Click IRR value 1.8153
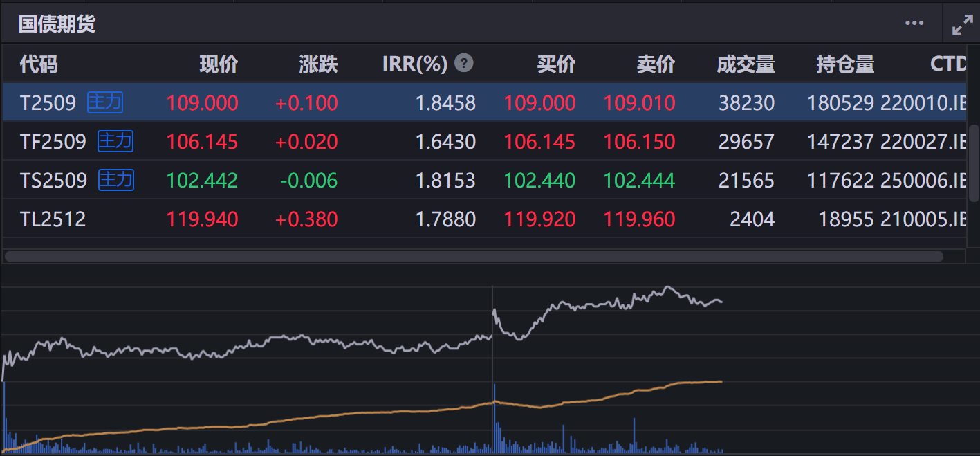Image resolution: width=980 pixels, height=456 pixels. coord(445,181)
